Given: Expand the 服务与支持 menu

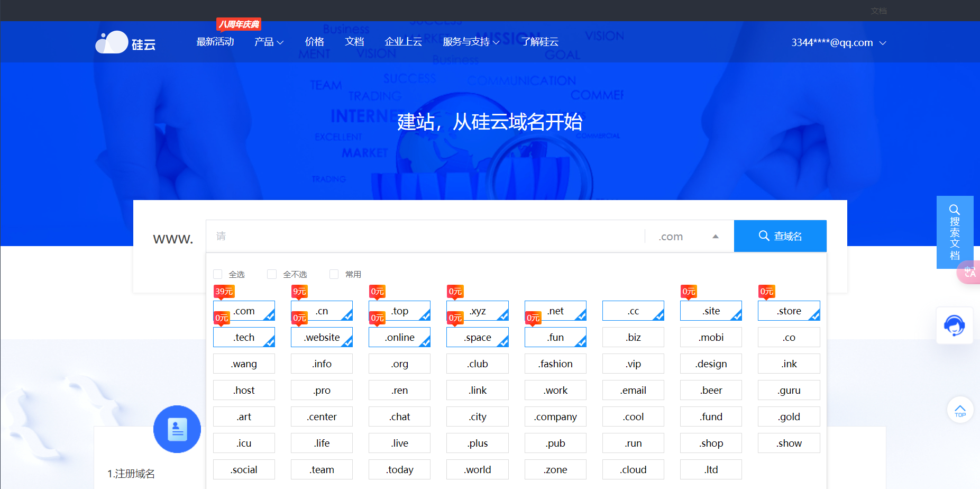Looking at the screenshot, I should 471,42.
